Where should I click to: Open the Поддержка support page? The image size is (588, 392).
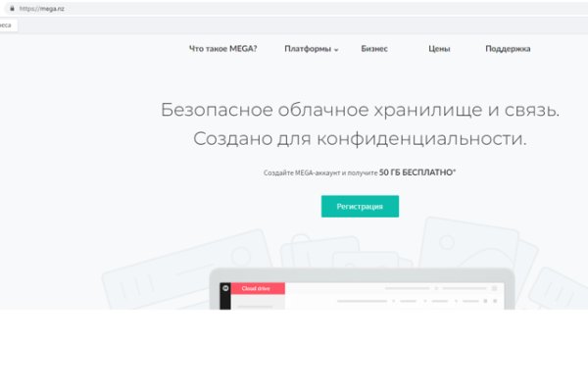508,48
